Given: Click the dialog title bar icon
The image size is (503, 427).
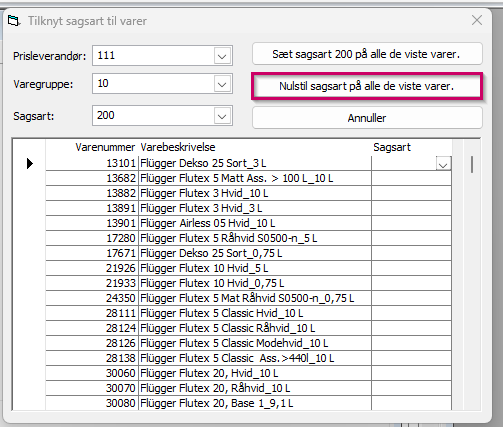Looking at the screenshot, I should tap(14, 21).
